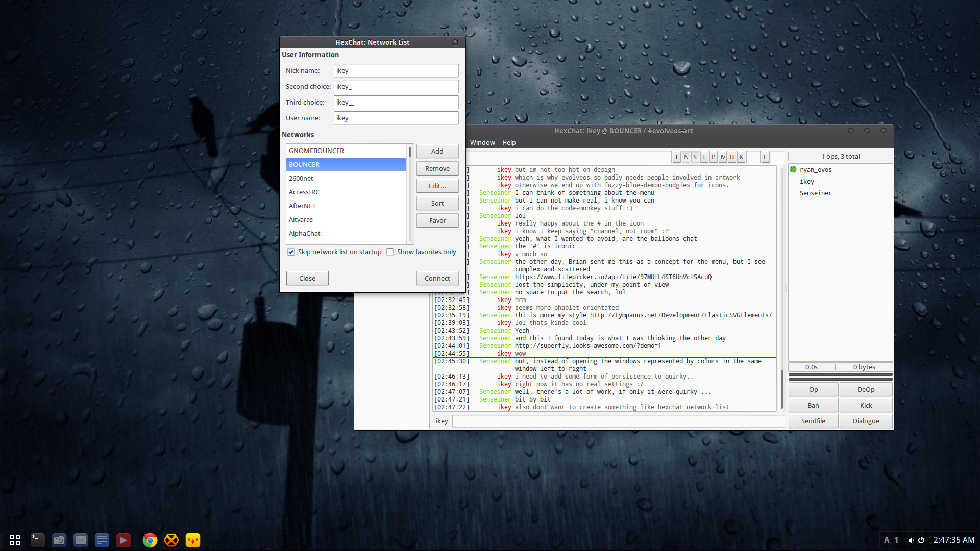The image size is (980, 551).
Task: Select AfterNET in the network list
Action: coord(346,206)
